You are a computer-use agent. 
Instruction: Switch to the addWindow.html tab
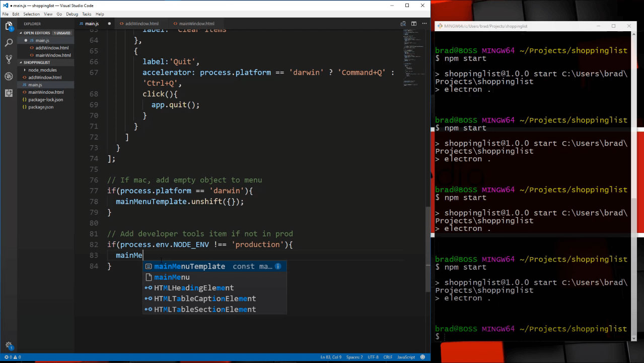(x=141, y=24)
